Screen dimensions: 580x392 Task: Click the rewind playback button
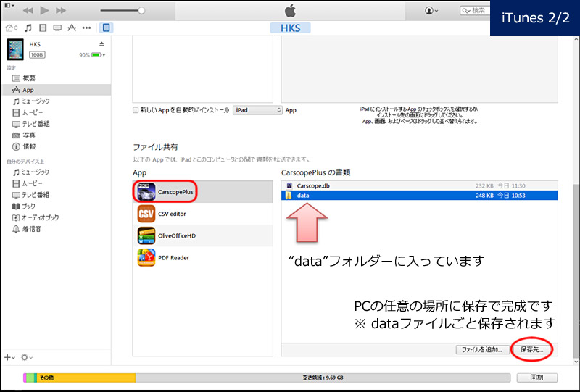coord(28,10)
